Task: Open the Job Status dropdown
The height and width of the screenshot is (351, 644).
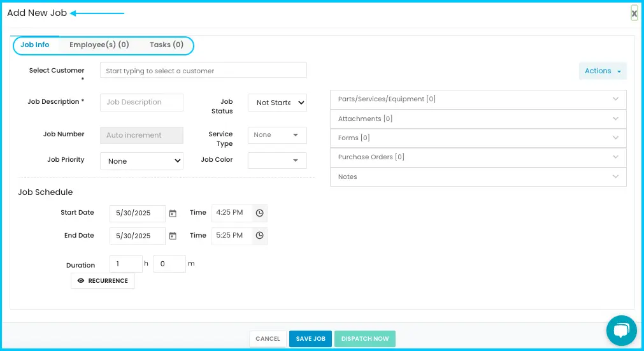Action: tap(277, 103)
